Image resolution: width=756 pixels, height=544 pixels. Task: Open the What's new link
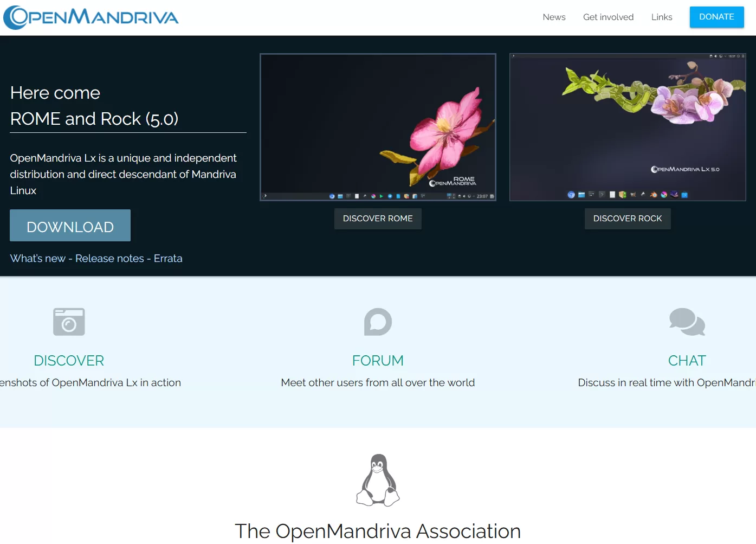click(37, 259)
